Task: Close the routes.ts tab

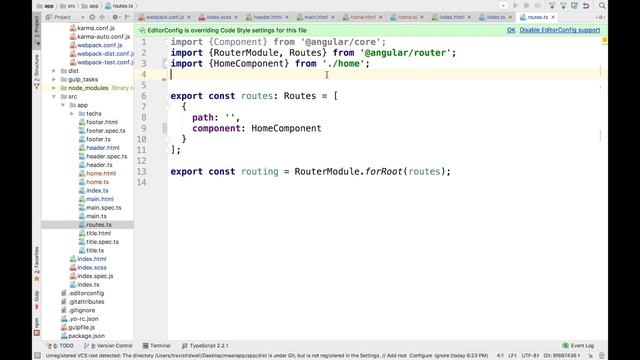Action: click(553, 17)
